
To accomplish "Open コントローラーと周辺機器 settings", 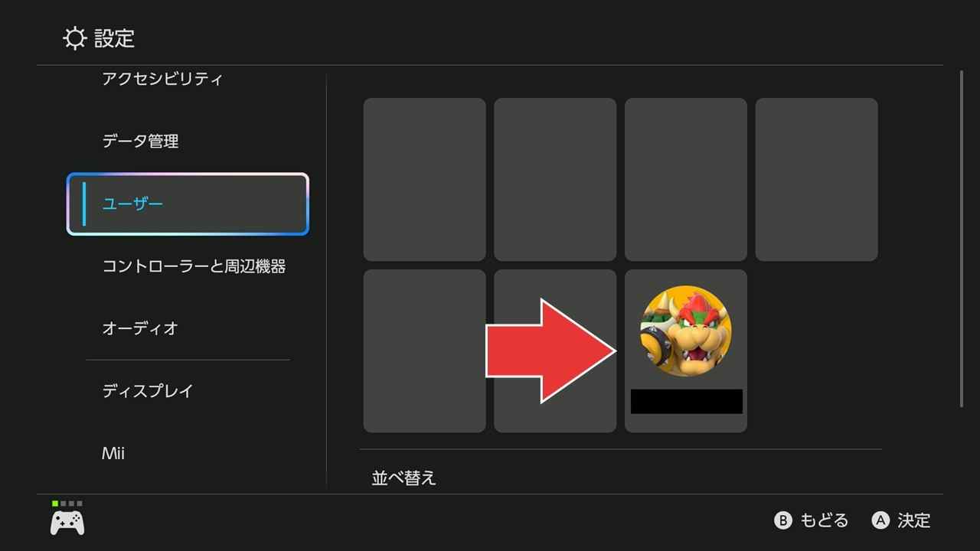I will pyautogui.click(x=194, y=266).
